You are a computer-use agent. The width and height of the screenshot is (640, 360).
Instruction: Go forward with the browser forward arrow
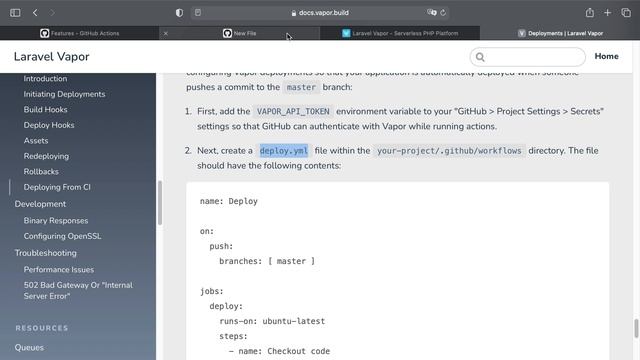pos(52,13)
